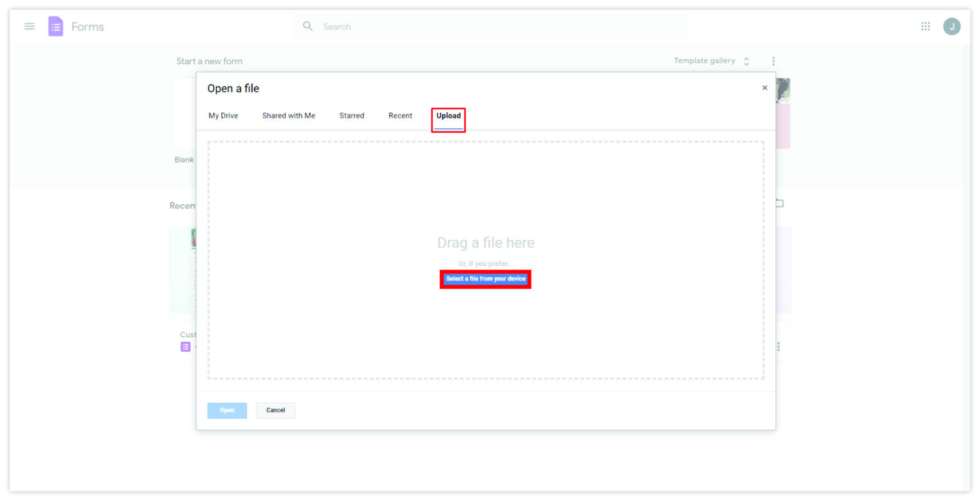Image resolution: width=980 pixels, height=501 pixels.
Task: Open the account avatar J
Action: tap(952, 26)
